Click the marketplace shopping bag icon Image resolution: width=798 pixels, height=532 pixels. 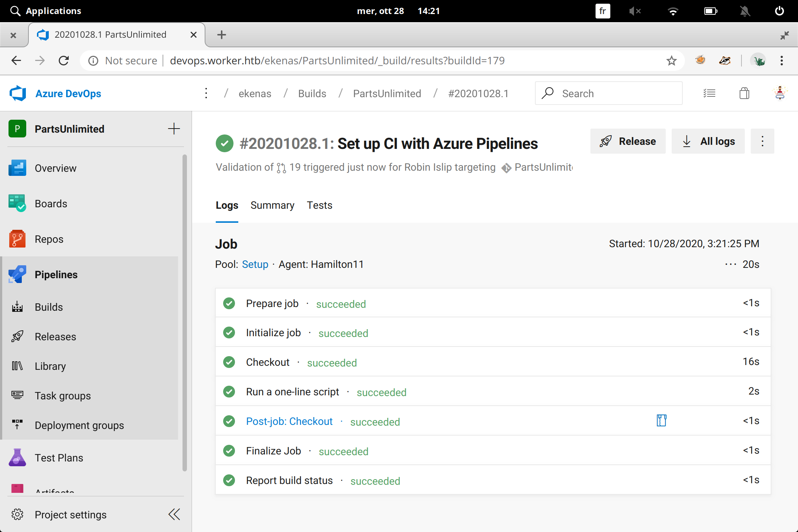[744, 93]
